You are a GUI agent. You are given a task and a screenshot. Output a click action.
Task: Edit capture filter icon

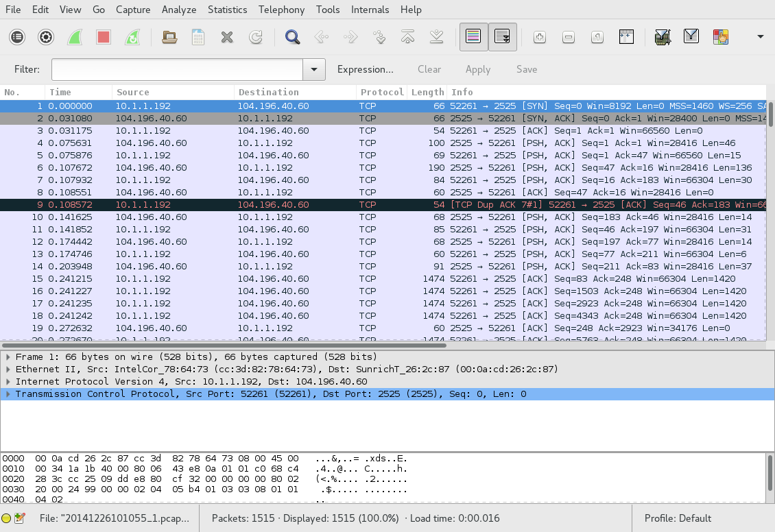(663, 37)
